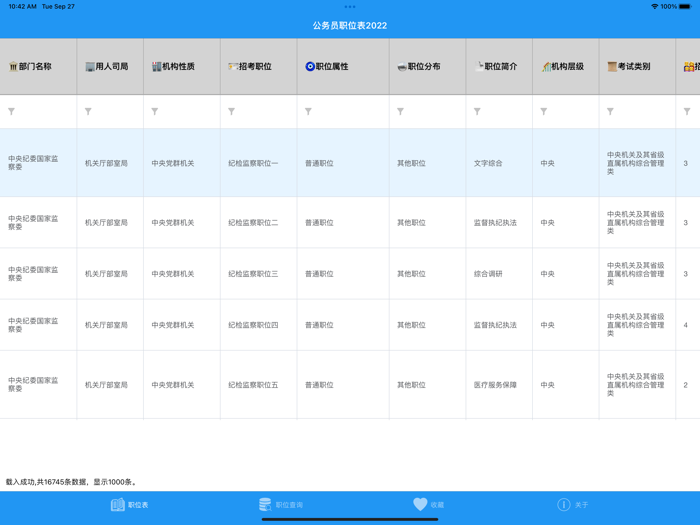Open filter for 机构层级 column
The height and width of the screenshot is (525, 700).
point(544,112)
